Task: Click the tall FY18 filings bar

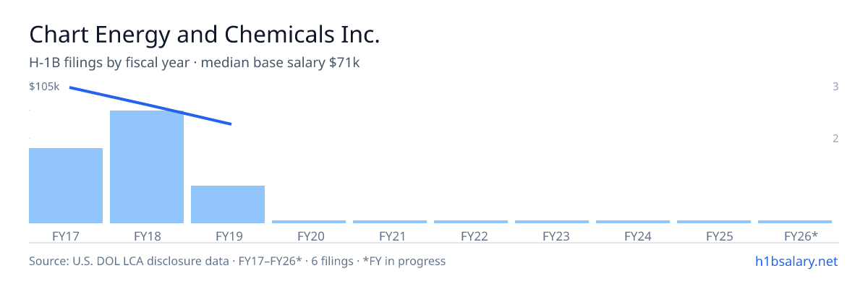Action: [147, 167]
